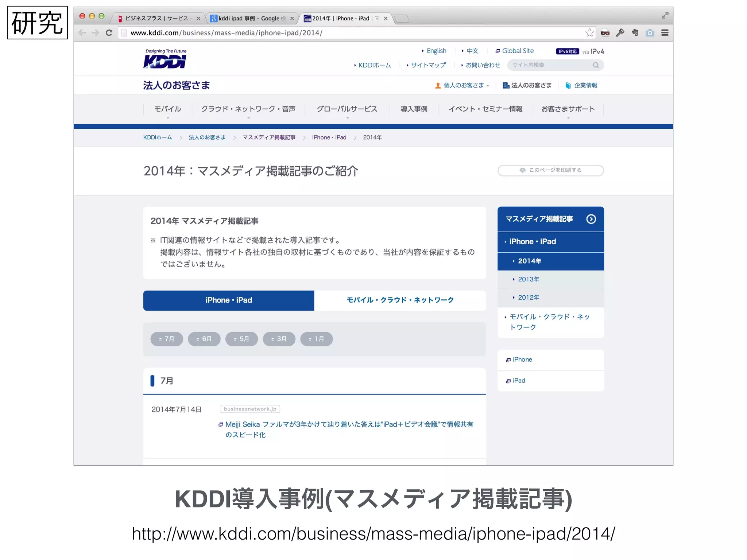The height and width of the screenshot is (560, 747).
Task: Click 法人のお客さま in the breadcrumb
Action: (x=207, y=137)
